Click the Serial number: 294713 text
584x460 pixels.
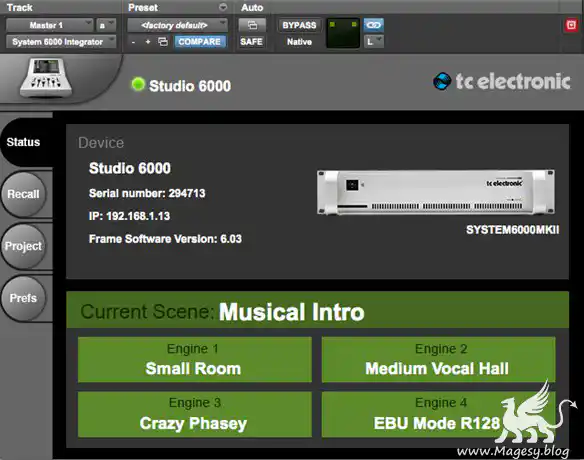tap(147, 193)
